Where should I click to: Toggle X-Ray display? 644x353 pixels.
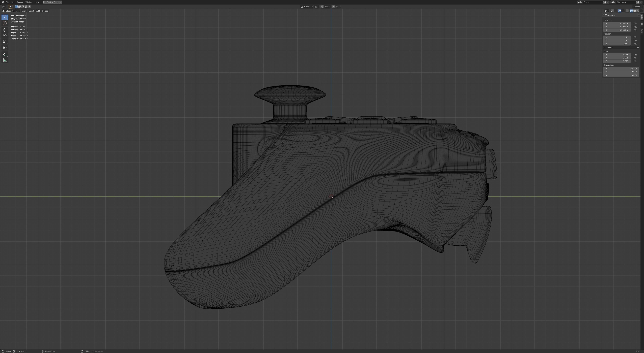coord(627,11)
